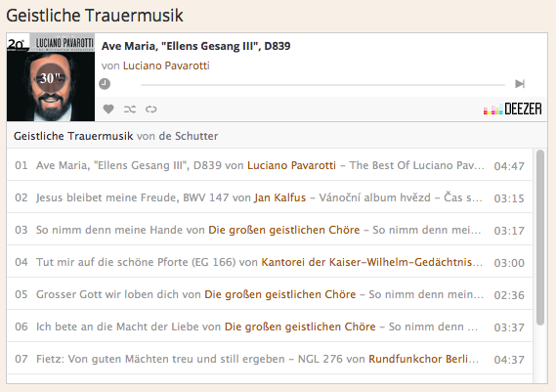Click the clock icon beside the progress bar
Screen dimensions: 556x392
click(105, 84)
